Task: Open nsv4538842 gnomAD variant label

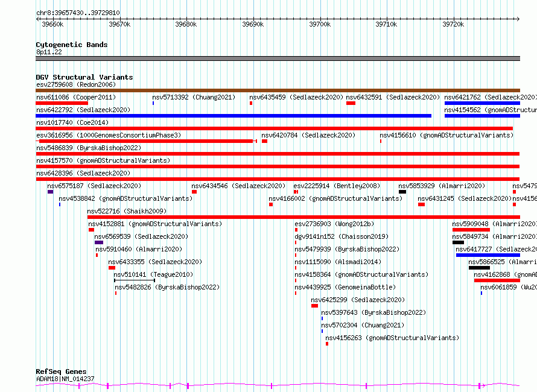Action: click(x=126, y=198)
